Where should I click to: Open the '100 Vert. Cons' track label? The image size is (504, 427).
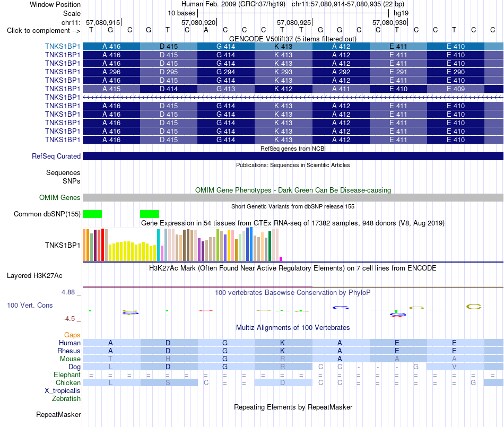point(30,305)
